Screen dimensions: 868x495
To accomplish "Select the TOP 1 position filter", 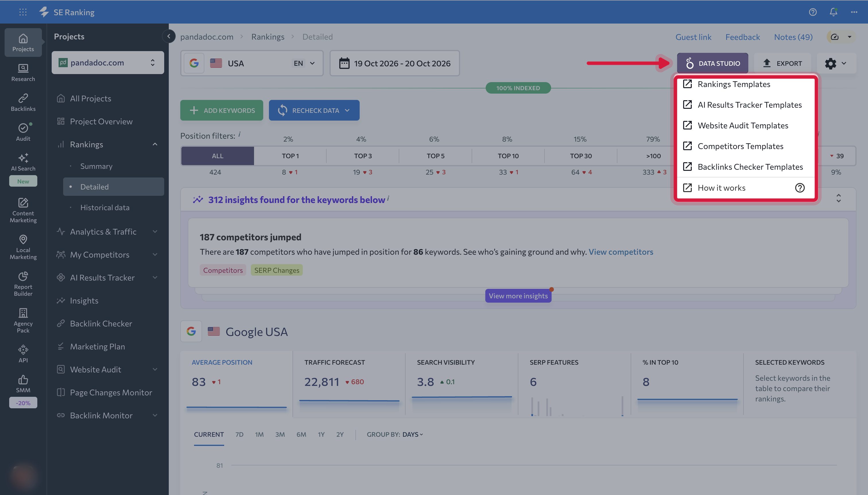I will (x=290, y=156).
